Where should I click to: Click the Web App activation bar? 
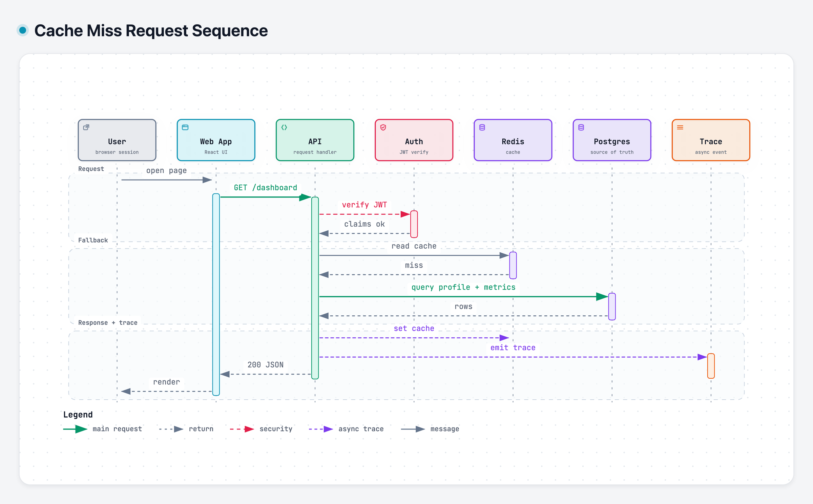(x=216, y=295)
